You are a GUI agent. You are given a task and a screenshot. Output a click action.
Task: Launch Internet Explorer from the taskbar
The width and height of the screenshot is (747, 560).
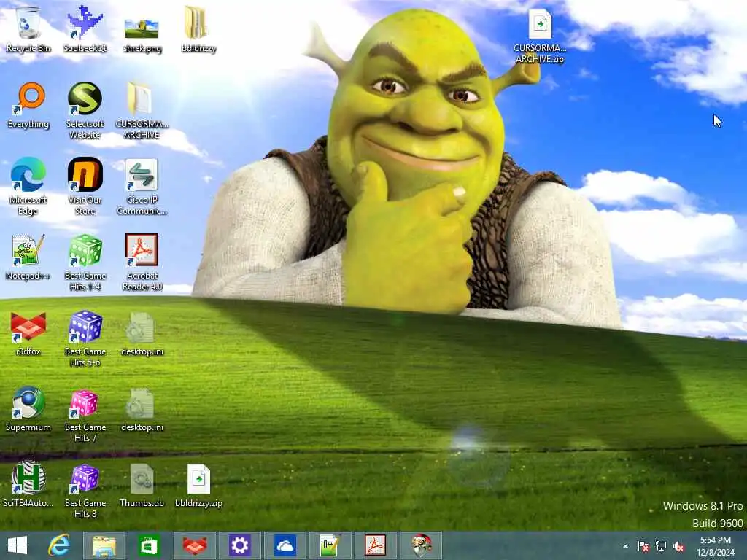(58, 545)
